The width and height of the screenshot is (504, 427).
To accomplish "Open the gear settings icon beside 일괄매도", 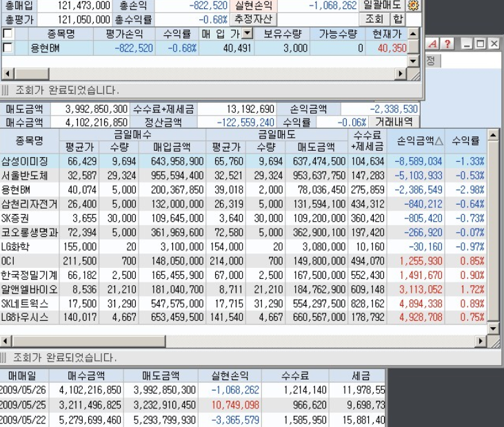I will coord(414,6).
